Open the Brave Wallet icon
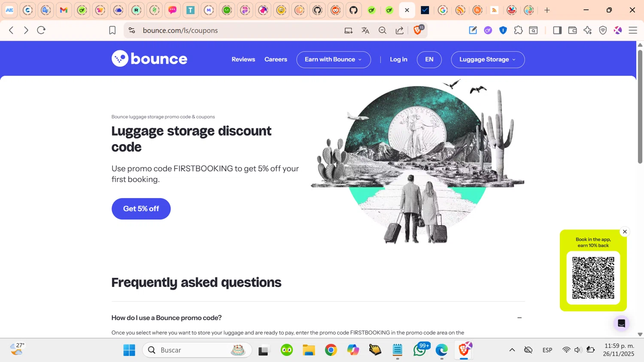The image size is (644, 362). point(572,30)
